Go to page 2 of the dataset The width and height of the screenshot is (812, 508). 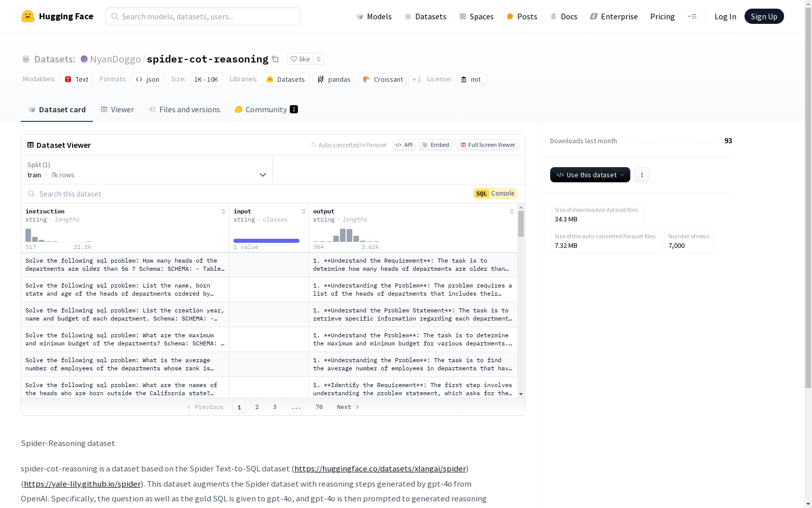(x=257, y=407)
